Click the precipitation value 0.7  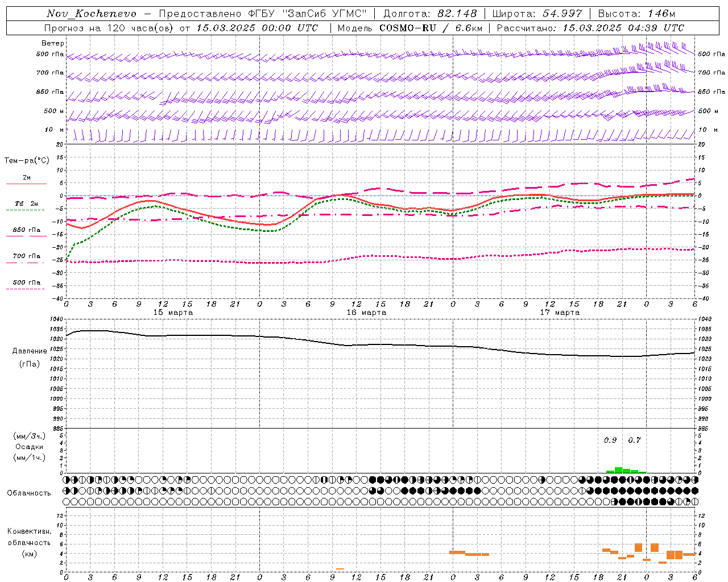(x=634, y=440)
